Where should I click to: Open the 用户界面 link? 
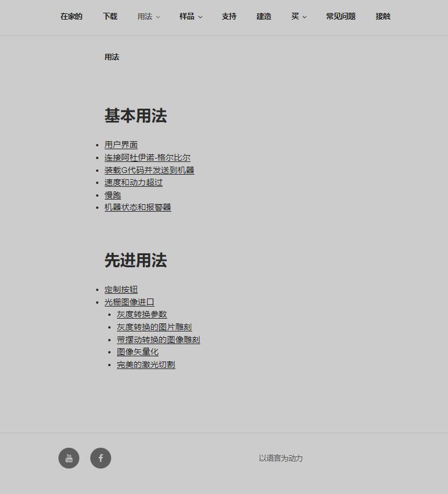(x=121, y=145)
